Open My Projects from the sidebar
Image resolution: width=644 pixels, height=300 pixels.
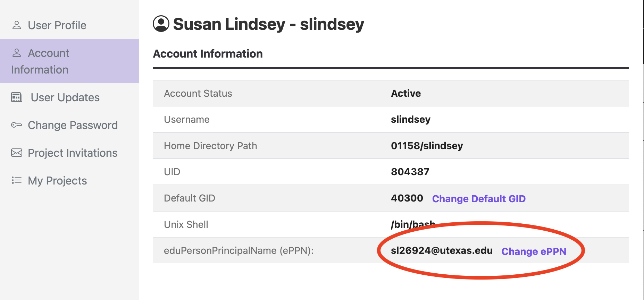click(x=57, y=181)
